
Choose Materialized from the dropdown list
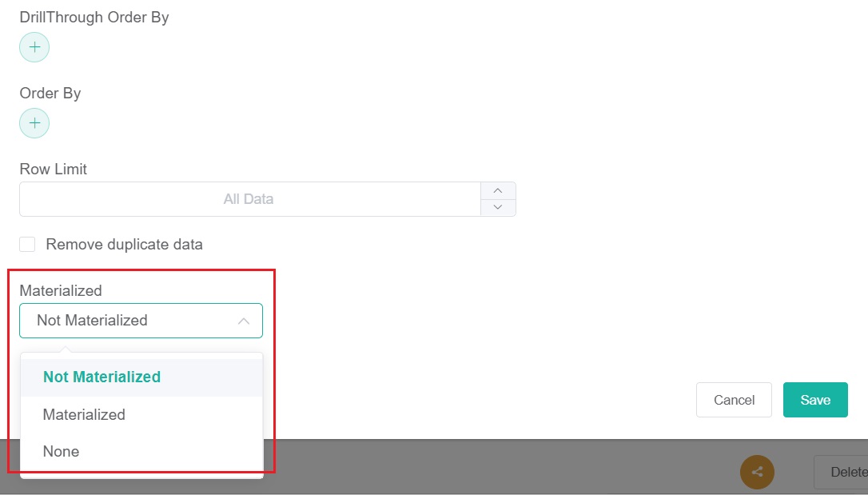click(84, 414)
